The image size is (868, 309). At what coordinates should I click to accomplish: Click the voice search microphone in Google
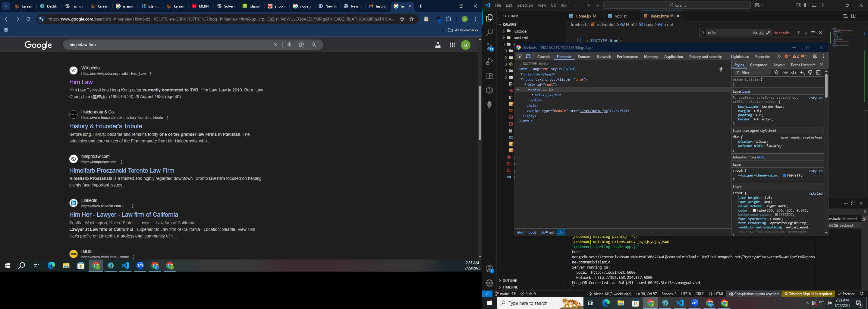(289, 45)
